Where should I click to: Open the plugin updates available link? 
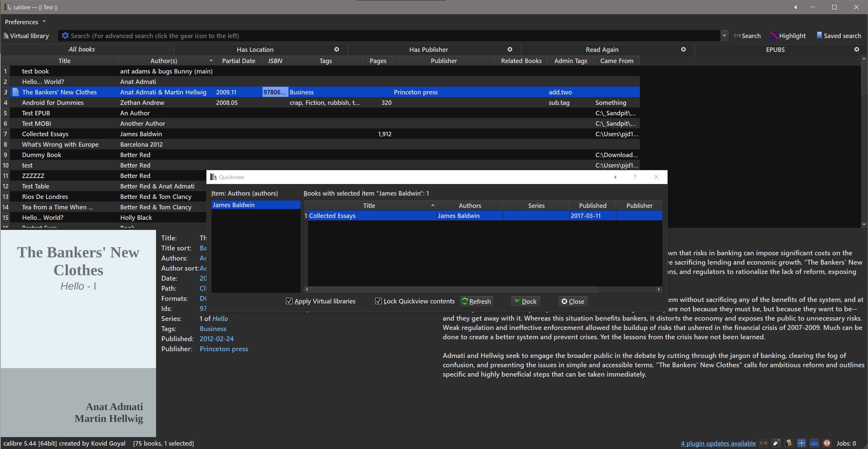[x=718, y=443]
